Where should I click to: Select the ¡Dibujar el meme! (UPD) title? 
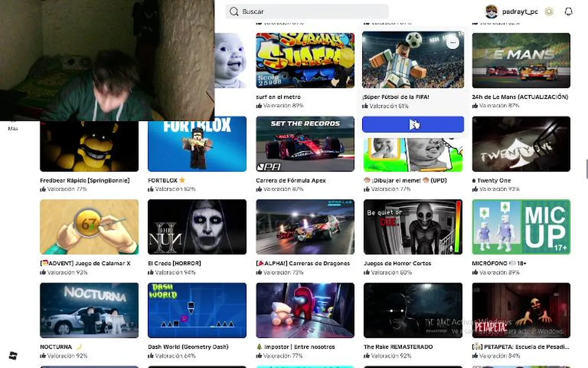405,180
